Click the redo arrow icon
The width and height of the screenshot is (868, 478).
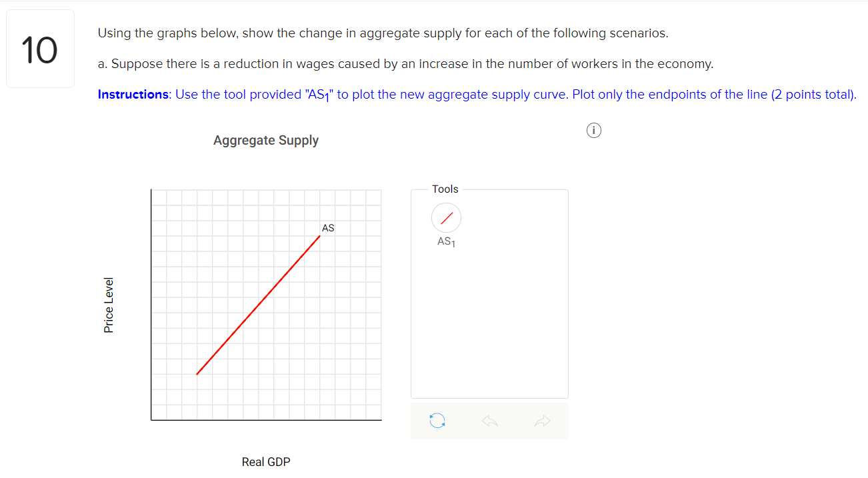(542, 421)
